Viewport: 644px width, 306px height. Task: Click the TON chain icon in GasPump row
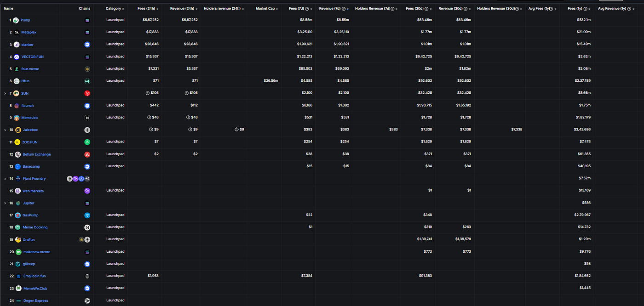pos(87,215)
